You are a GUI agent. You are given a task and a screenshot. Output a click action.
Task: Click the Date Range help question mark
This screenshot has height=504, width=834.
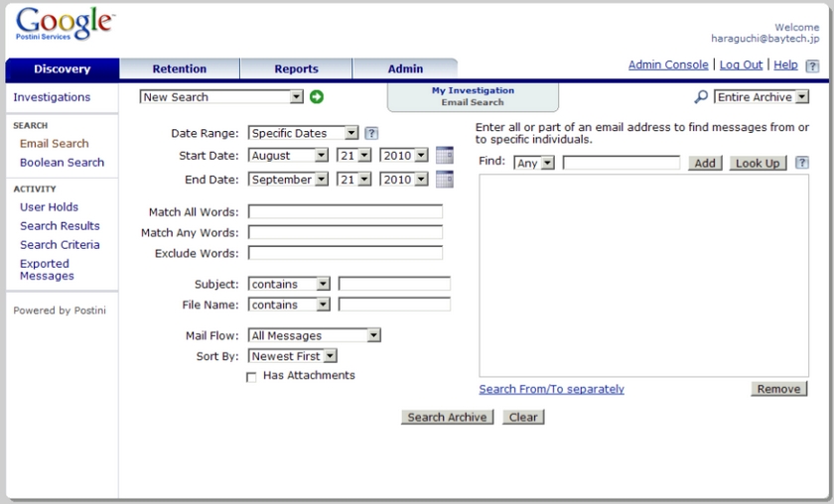(x=371, y=133)
